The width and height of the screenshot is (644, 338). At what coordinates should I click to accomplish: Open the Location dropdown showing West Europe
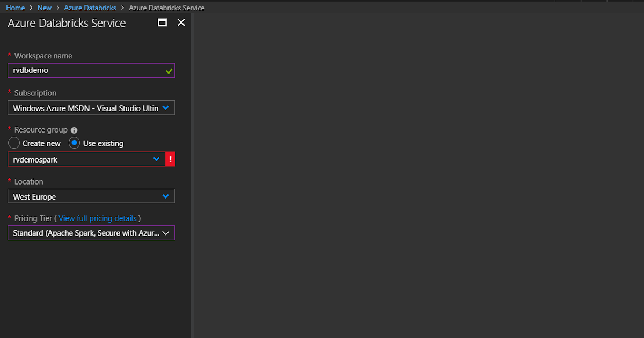(91, 196)
